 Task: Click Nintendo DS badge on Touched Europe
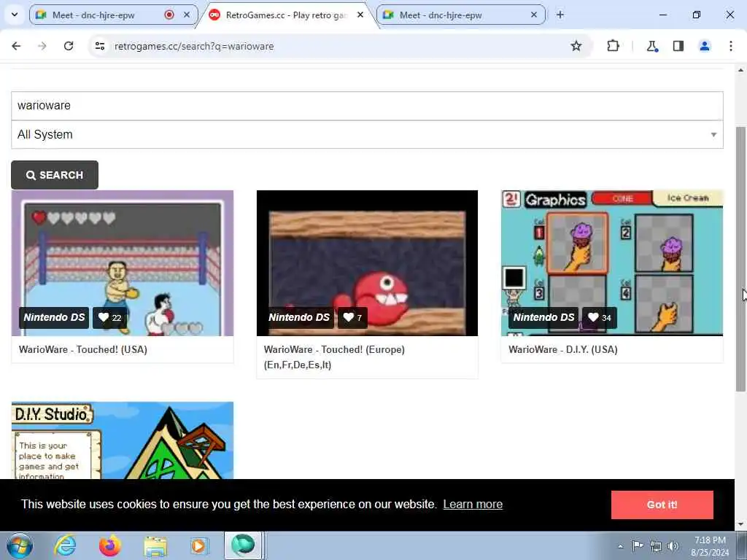(298, 318)
